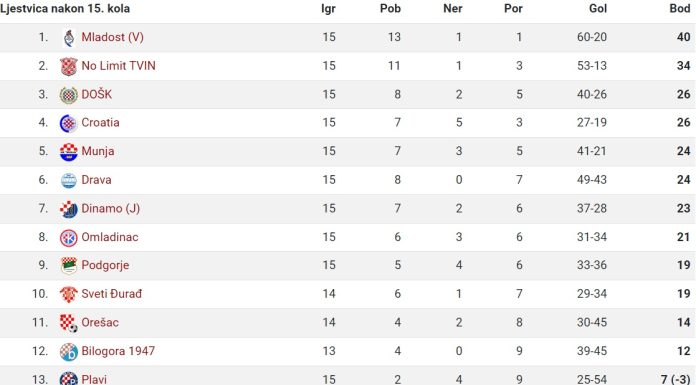Click the Mladost (V) club crest
The width and height of the screenshot is (696, 385).
(x=69, y=37)
